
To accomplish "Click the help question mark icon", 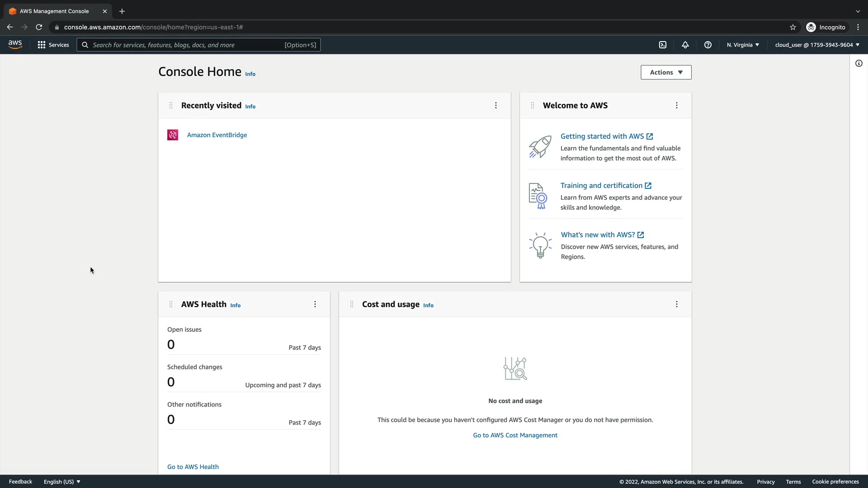I will (708, 45).
